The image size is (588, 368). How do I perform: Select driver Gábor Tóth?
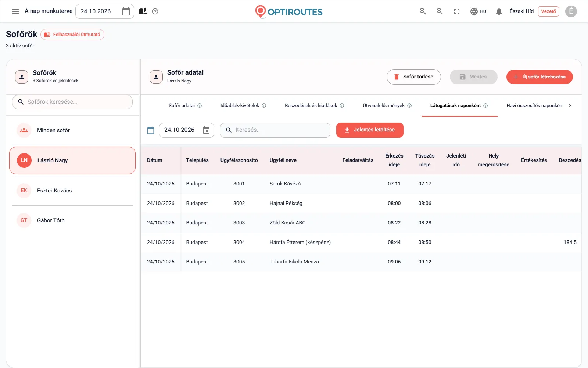(72, 220)
